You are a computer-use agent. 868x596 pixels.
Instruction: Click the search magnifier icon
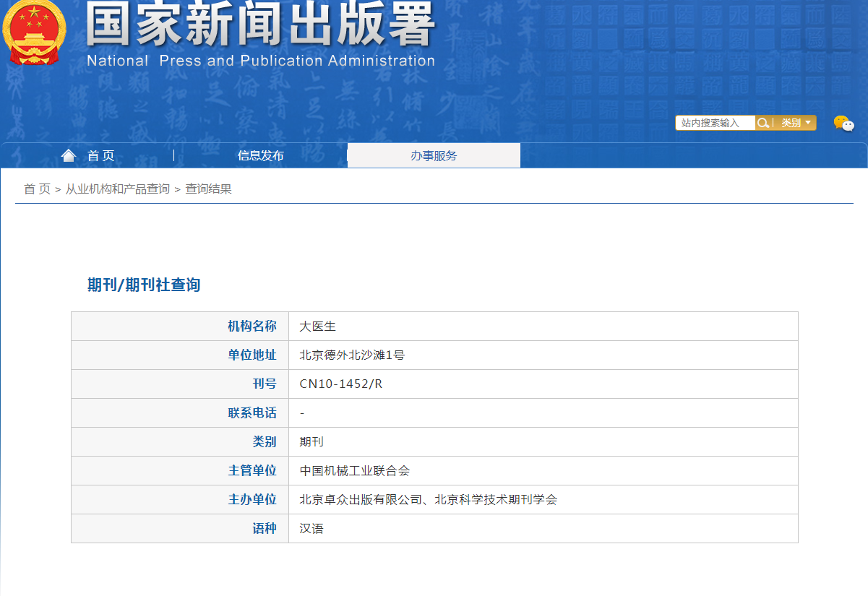762,123
